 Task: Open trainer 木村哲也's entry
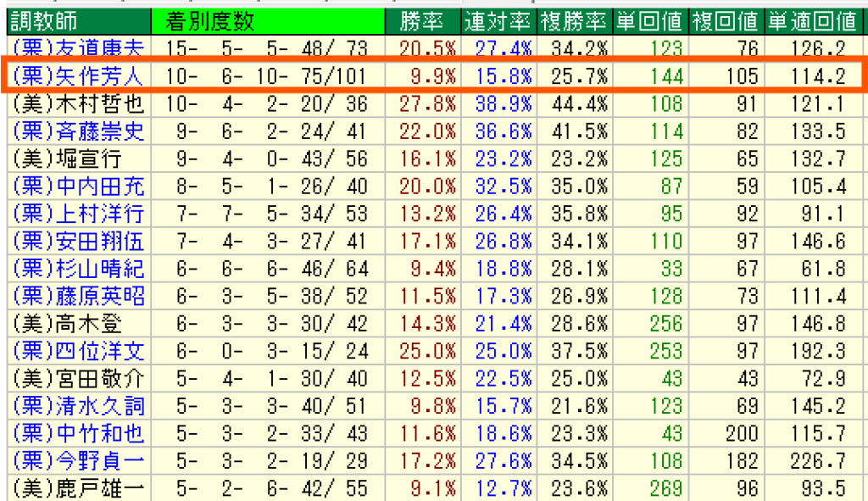(x=78, y=104)
